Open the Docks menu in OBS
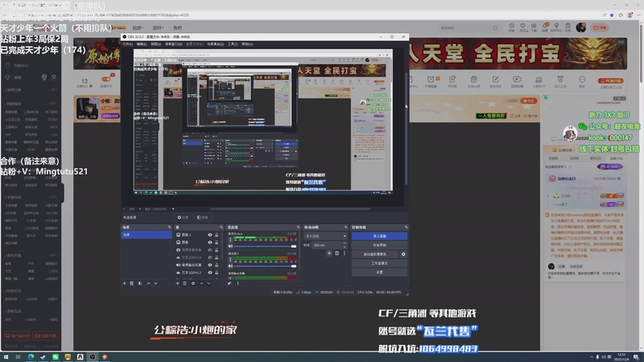 pyautogui.click(x=173, y=44)
